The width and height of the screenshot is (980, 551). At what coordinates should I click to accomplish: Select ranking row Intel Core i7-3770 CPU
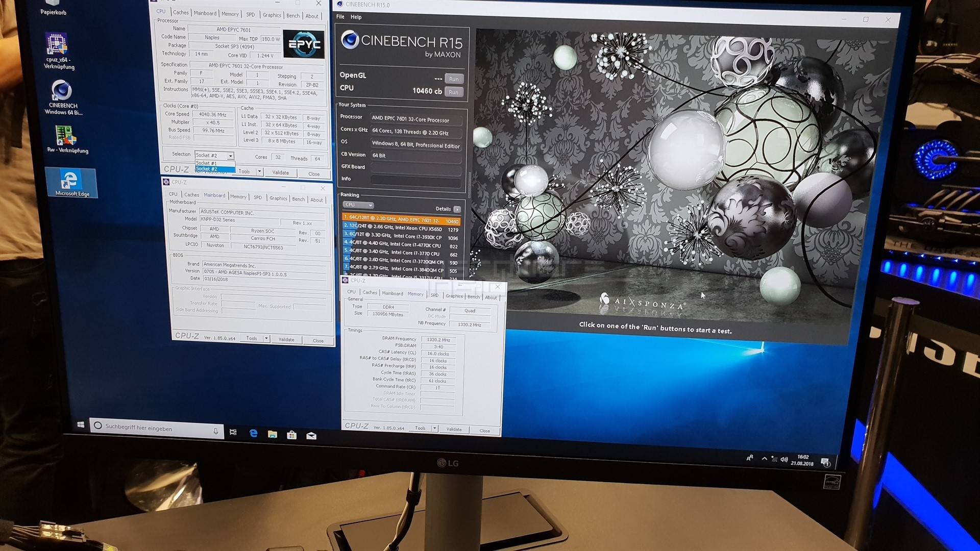401,253
